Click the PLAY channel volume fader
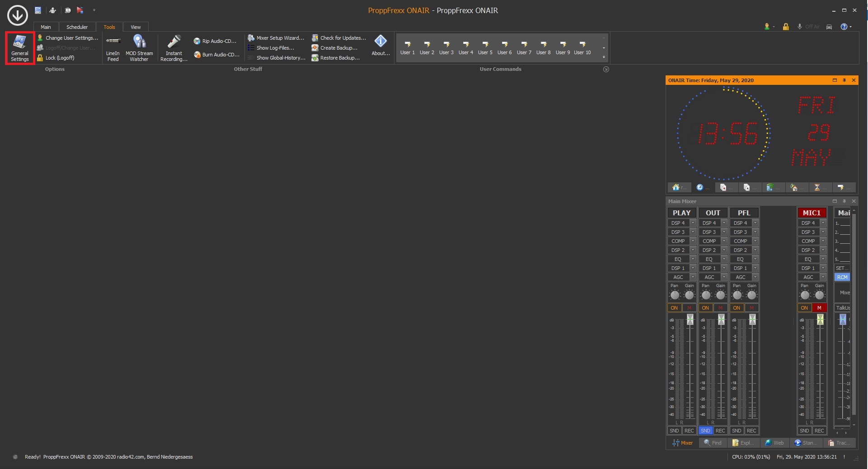The image size is (868, 469). pos(690,320)
